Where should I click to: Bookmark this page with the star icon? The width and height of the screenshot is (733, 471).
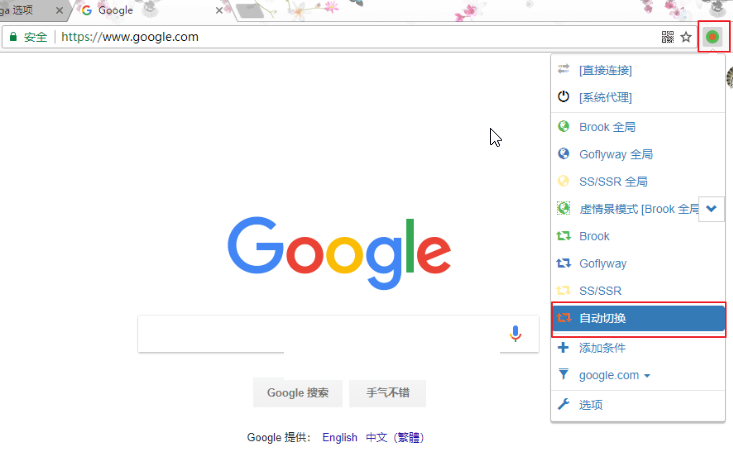(686, 37)
